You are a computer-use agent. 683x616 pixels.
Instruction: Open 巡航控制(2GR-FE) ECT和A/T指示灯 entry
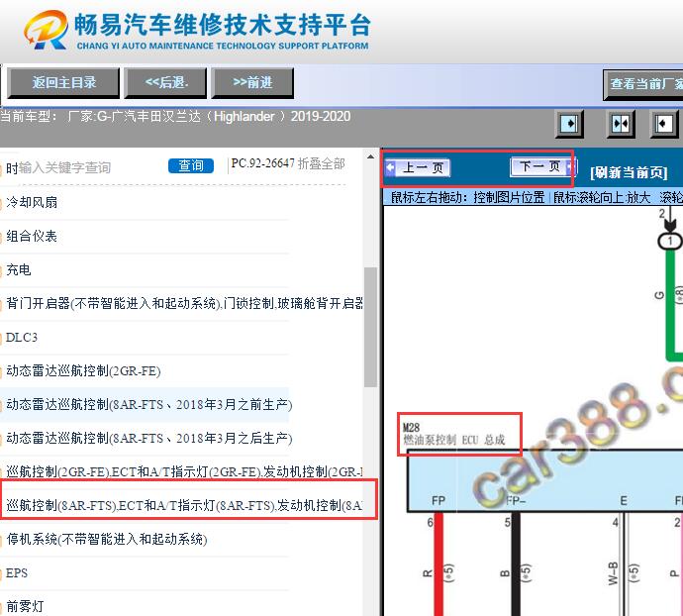pos(185,471)
